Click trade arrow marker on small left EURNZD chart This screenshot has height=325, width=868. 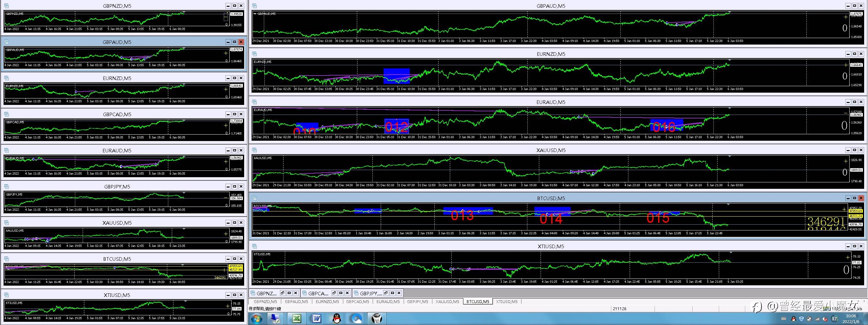coord(76,92)
